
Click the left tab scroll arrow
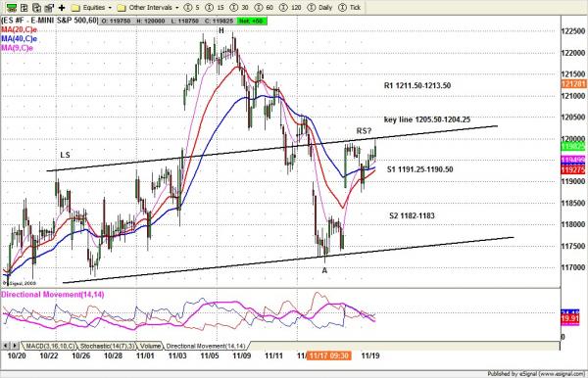[5, 346]
